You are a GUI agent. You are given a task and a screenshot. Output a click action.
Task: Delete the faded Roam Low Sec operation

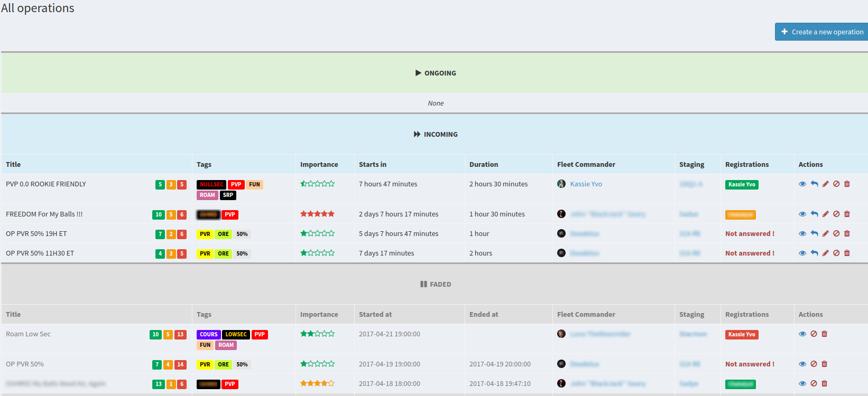pos(824,334)
